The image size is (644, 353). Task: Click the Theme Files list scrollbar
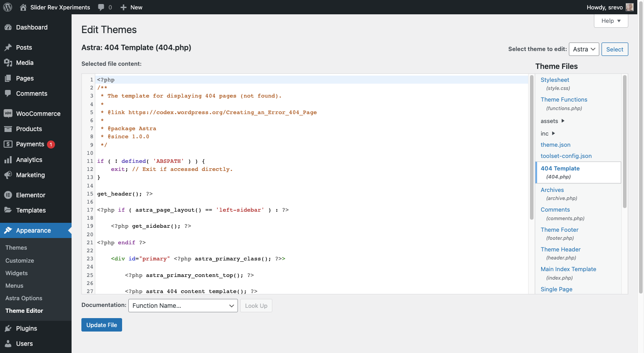(x=625, y=141)
